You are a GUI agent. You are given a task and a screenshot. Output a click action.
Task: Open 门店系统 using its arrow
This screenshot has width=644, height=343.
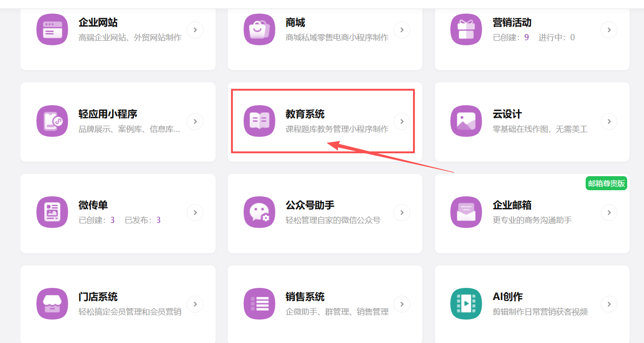pos(195,304)
